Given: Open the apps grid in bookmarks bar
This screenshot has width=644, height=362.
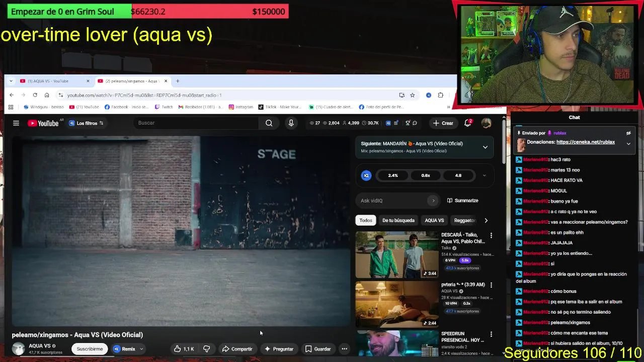Looking at the screenshot, I should 11,107.
